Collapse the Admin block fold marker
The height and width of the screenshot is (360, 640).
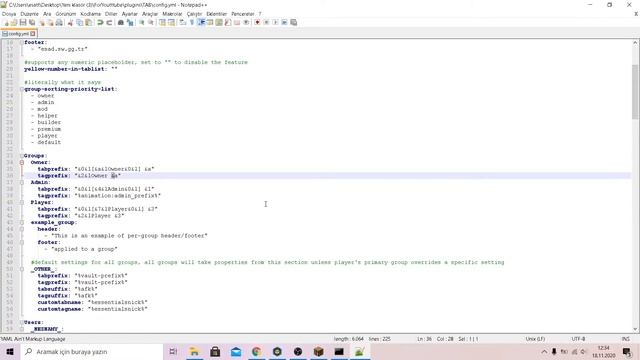[22, 182]
